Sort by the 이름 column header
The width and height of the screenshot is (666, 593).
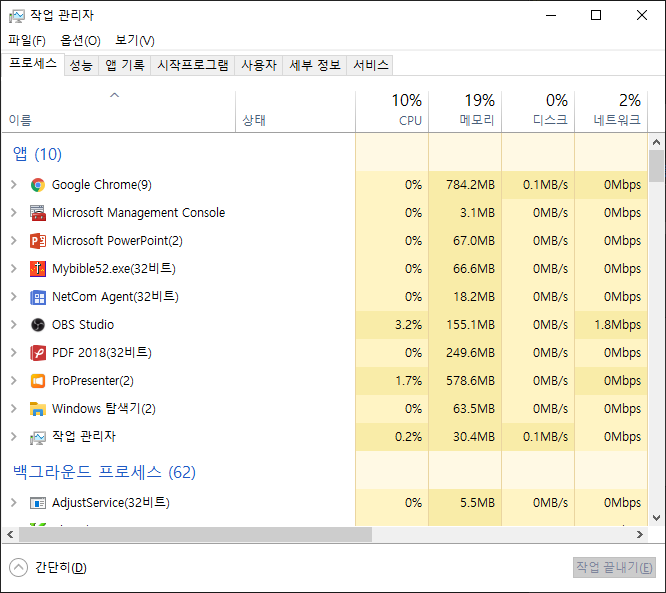119,112
